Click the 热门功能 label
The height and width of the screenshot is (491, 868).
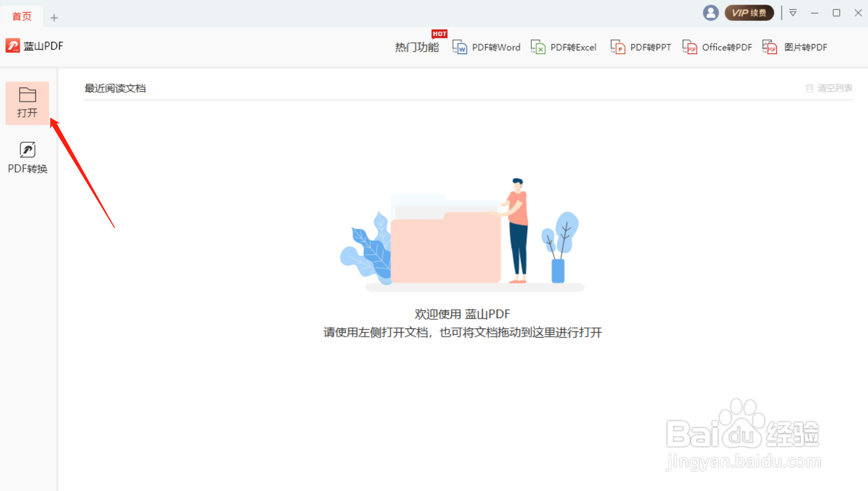pos(417,48)
